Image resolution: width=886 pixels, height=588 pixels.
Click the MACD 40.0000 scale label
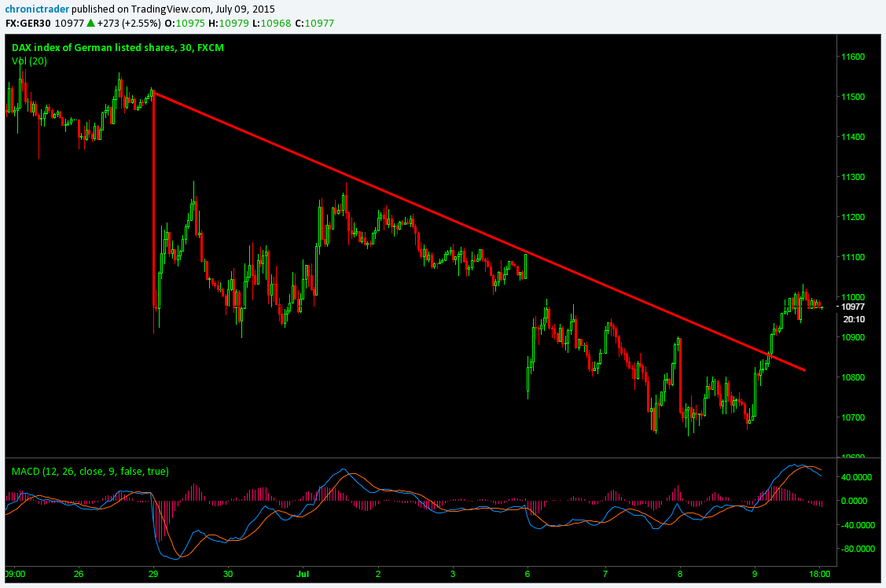pos(858,477)
